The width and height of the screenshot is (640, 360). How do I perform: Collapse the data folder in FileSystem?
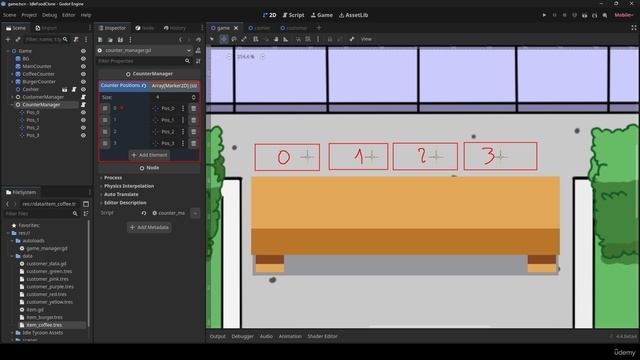point(12,256)
